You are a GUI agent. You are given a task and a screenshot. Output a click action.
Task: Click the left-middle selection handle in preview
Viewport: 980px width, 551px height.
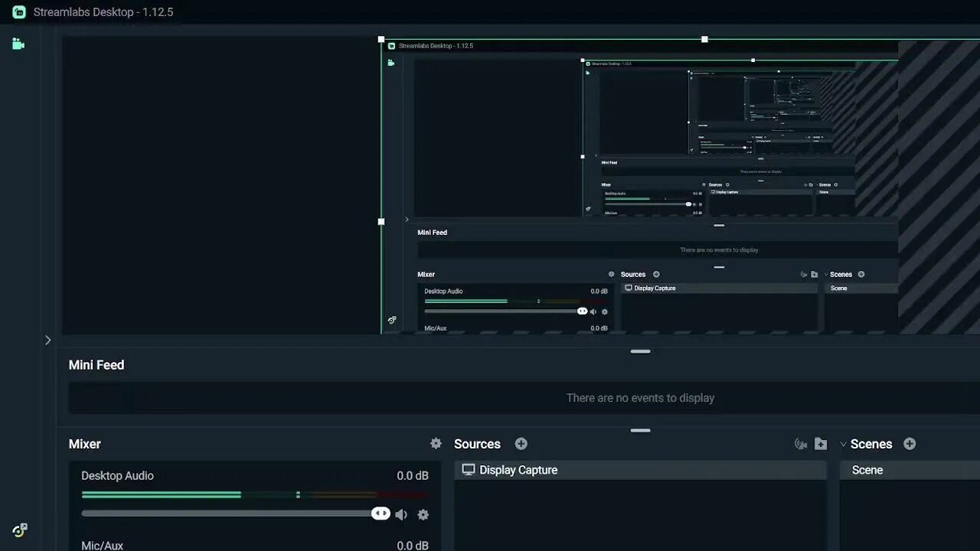[x=381, y=222]
